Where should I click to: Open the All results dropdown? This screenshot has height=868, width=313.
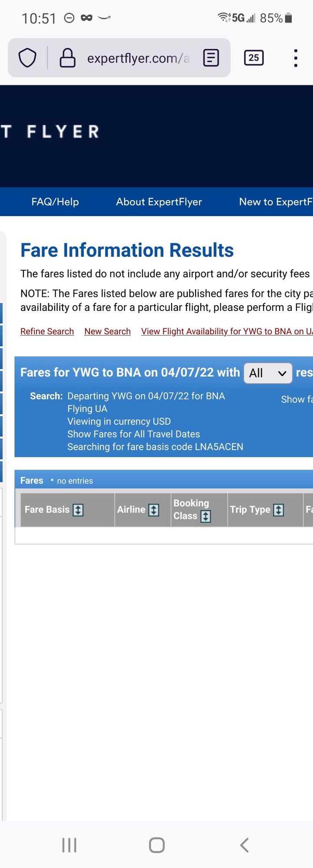pyautogui.click(x=268, y=373)
